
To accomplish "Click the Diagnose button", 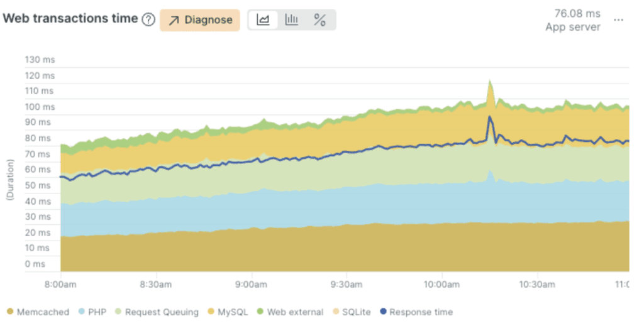I will click(x=199, y=19).
